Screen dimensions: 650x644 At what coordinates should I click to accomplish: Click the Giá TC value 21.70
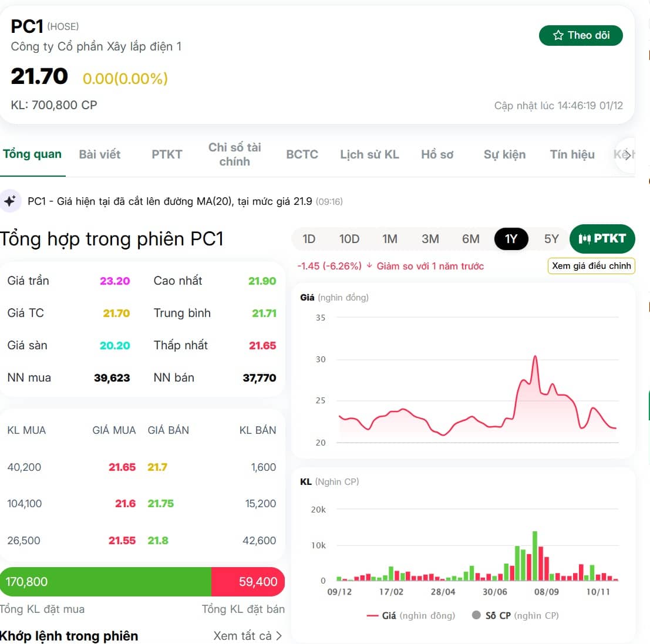116,313
